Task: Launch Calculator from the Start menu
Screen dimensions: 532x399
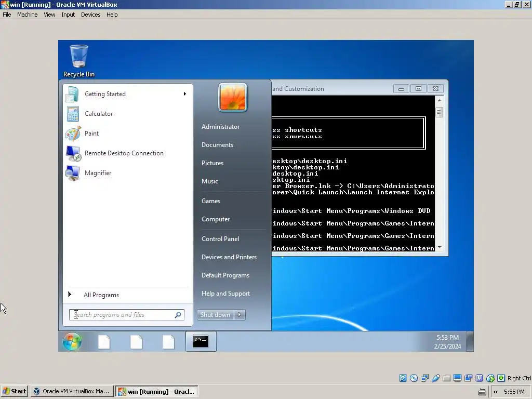Action: click(127, 114)
